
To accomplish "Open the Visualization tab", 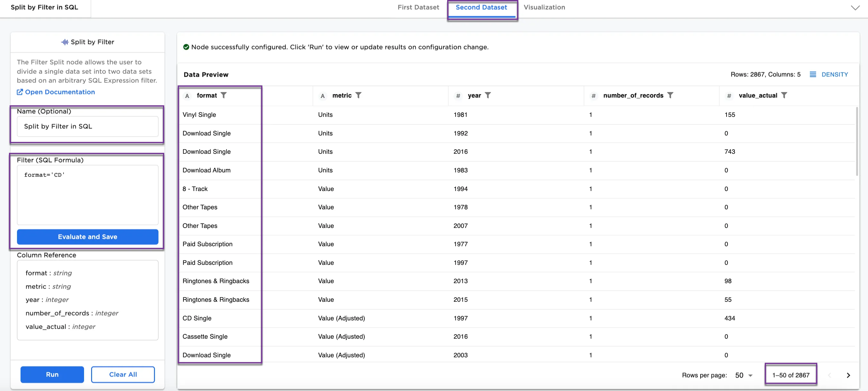I will 545,7.
